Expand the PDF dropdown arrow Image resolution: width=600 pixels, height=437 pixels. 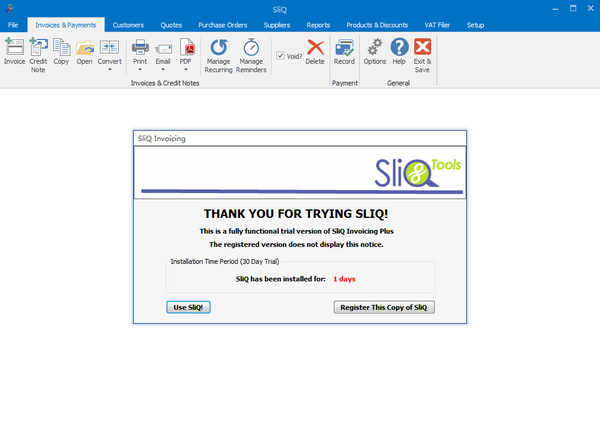click(x=186, y=70)
